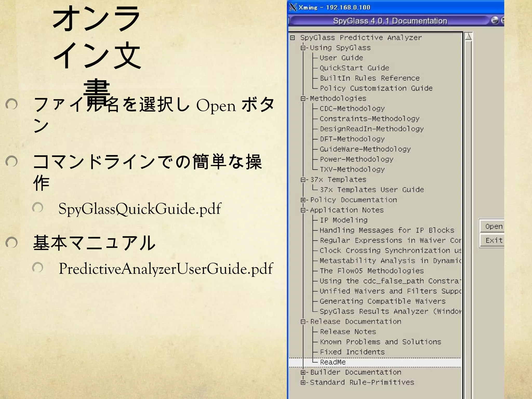The width and height of the screenshot is (532, 399).
Task: Select User Guide in the tree
Action: [x=341, y=58]
